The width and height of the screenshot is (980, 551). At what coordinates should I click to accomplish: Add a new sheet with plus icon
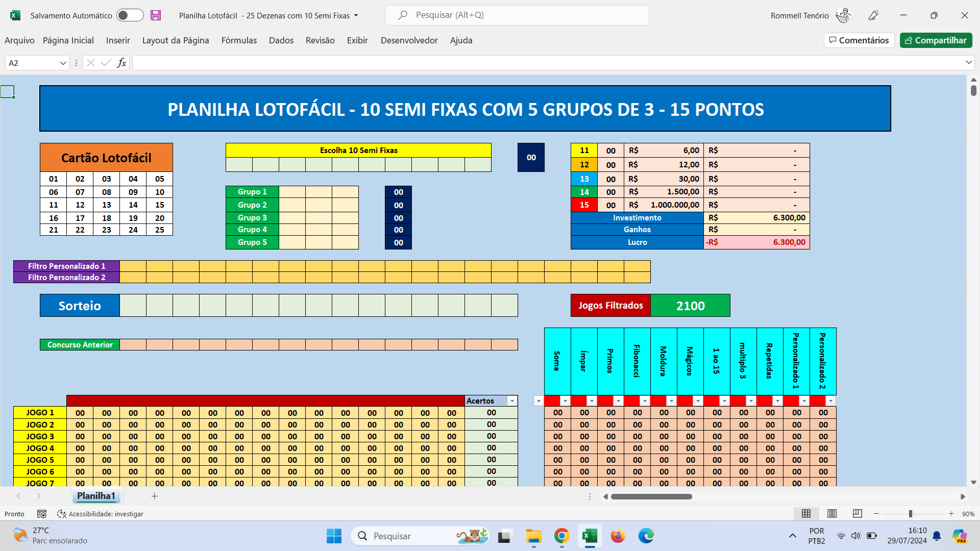(x=155, y=496)
